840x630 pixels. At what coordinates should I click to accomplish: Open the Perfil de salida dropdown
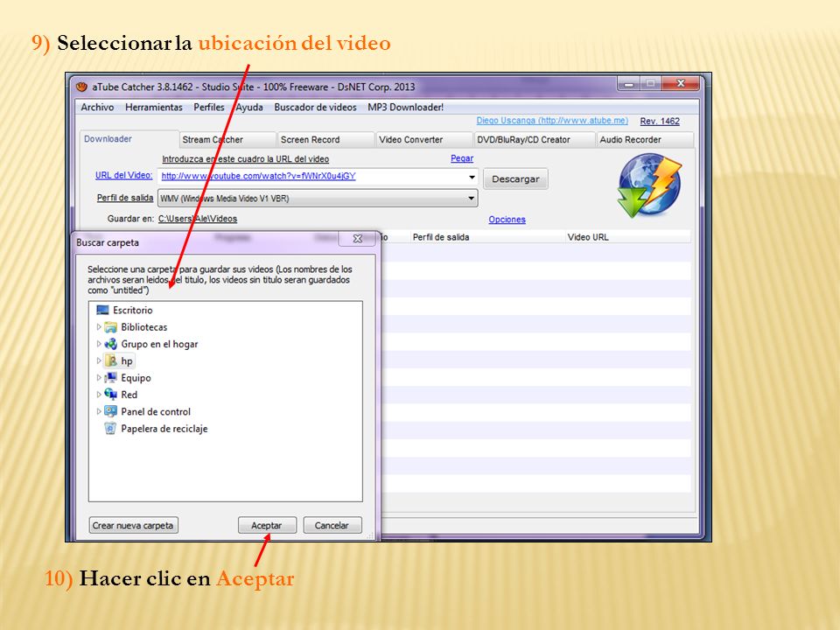click(x=472, y=199)
